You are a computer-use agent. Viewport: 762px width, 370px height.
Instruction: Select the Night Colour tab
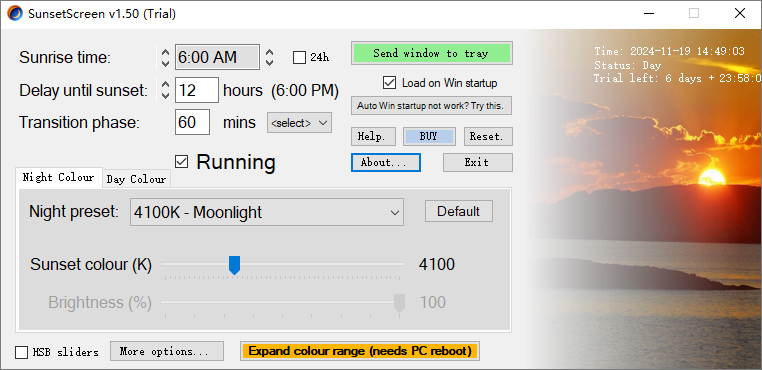click(58, 177)
